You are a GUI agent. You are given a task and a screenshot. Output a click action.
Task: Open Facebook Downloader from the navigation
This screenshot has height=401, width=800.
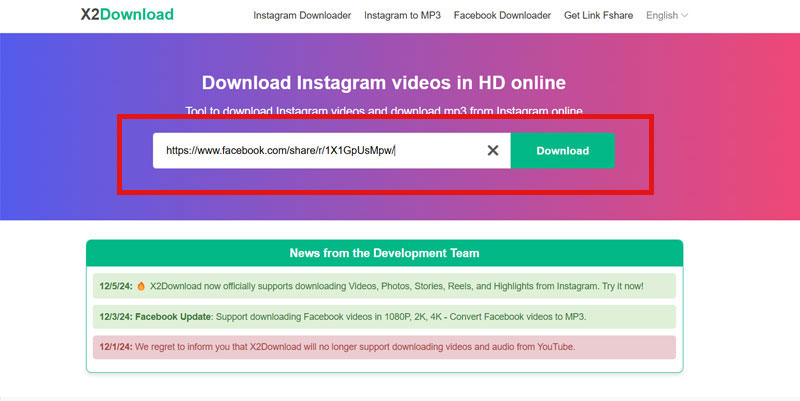pos(502,15)
